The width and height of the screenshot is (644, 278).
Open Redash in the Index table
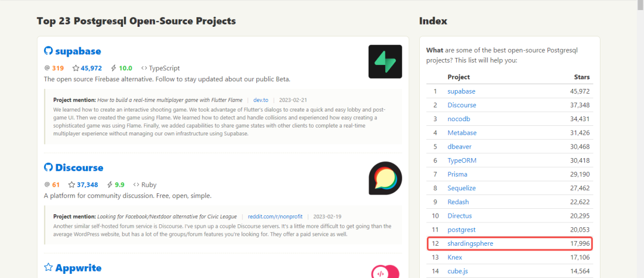[459, 202]
